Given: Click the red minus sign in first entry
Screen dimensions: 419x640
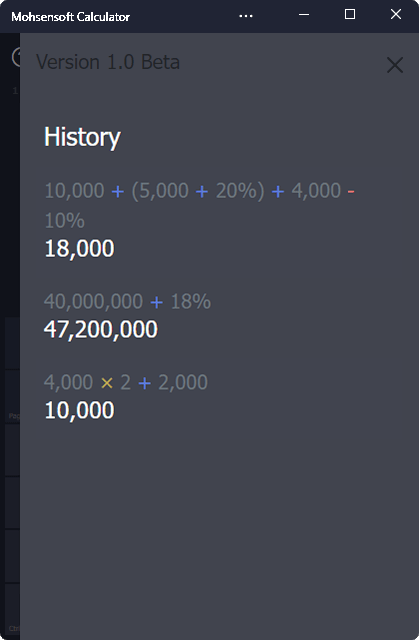Looking at the screenshot, I should (350, 191).
